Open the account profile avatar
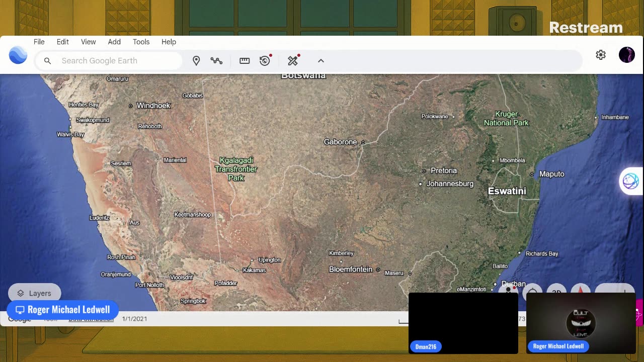 pos(627,55)
